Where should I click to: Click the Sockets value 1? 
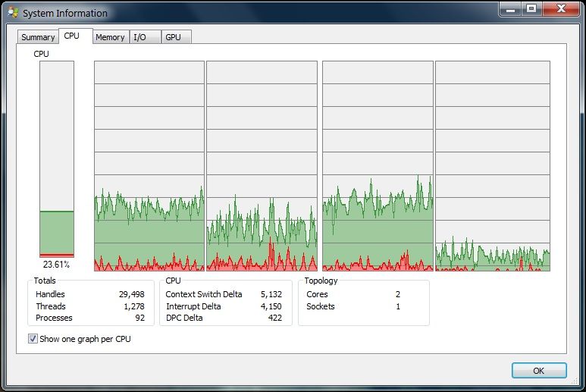click(x=398, y=306)
